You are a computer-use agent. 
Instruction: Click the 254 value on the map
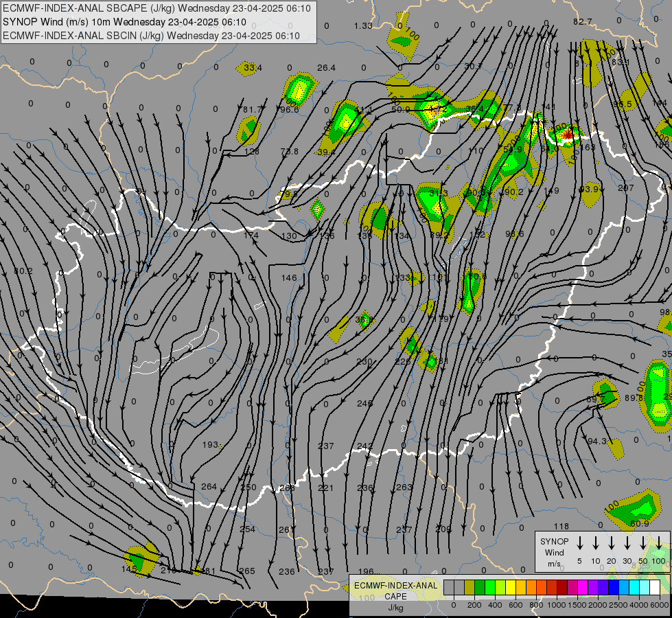(x=247, y=529)
